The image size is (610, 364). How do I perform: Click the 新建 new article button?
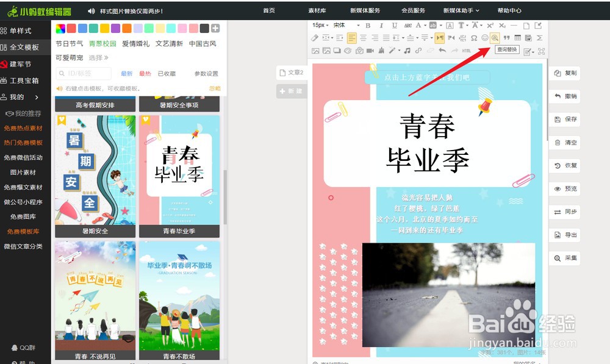pos(292,91)
